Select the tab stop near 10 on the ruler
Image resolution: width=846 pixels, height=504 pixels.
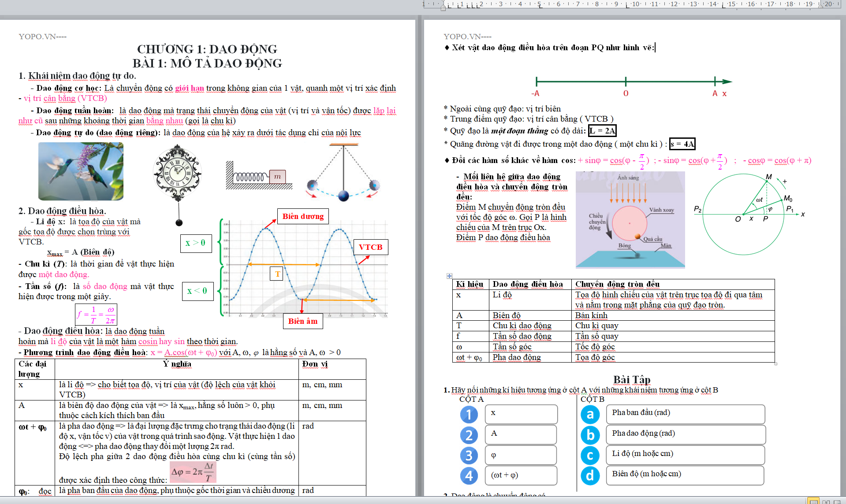click(628, 6)
